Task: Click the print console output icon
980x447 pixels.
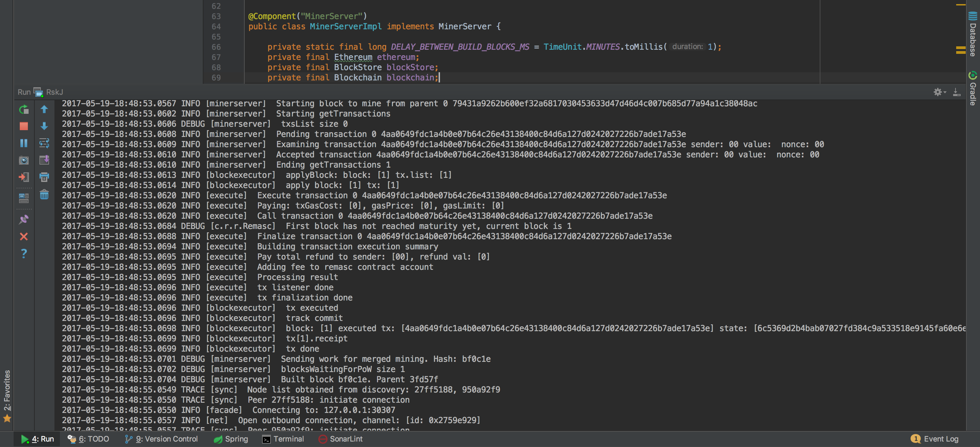Action: (x=44, y=177)
